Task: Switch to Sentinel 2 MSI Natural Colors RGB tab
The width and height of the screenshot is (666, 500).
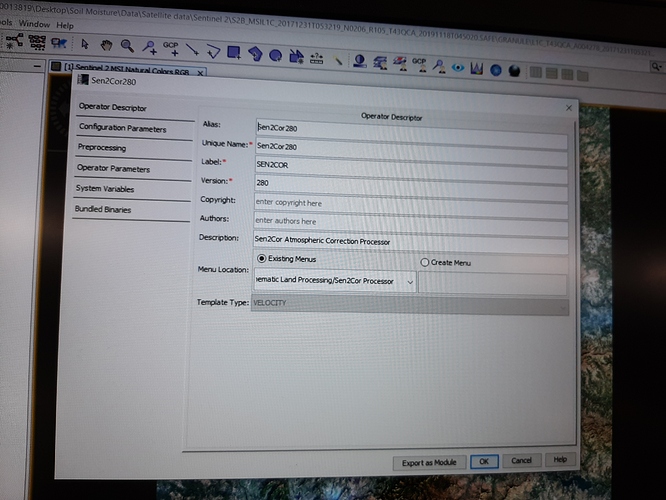Action: click(127, 70)
